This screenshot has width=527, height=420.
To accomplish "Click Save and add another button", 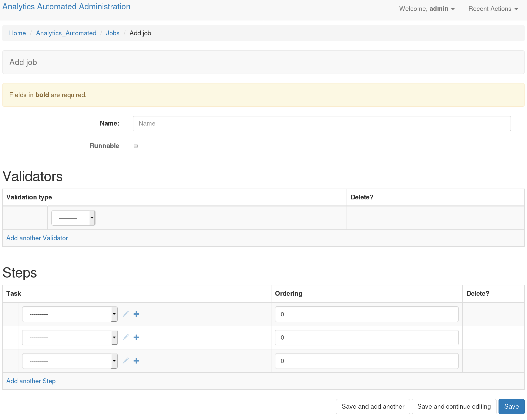I will pos(373,406).
